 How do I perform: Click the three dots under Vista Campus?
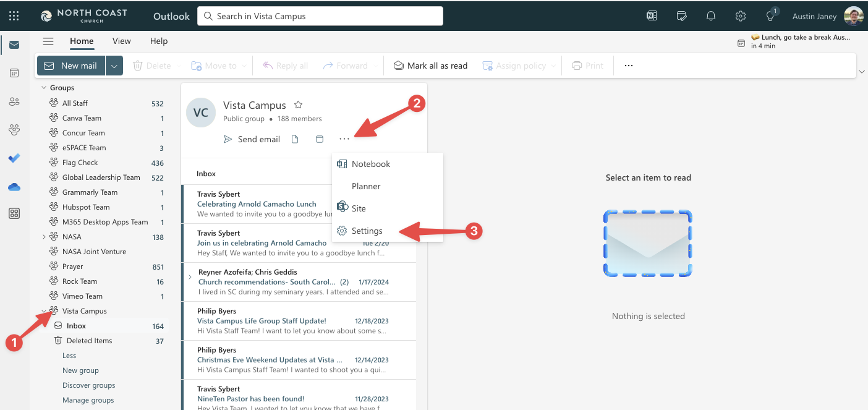tap(344, 139)
